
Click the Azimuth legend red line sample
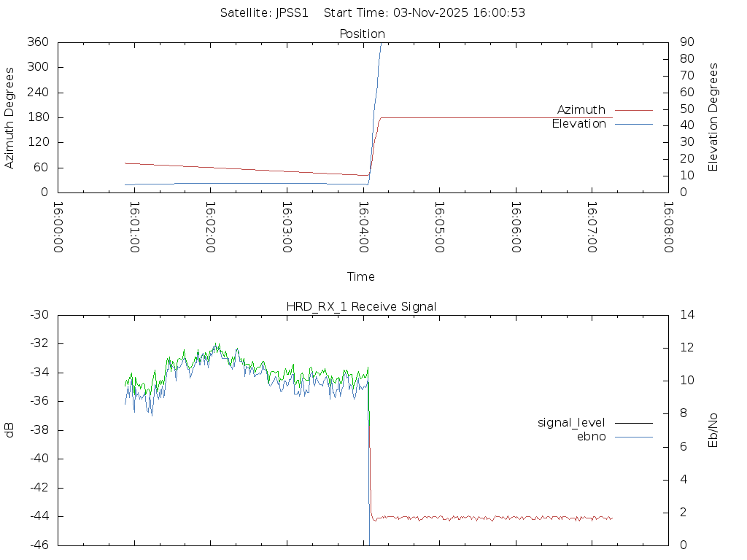pos(633,110)
